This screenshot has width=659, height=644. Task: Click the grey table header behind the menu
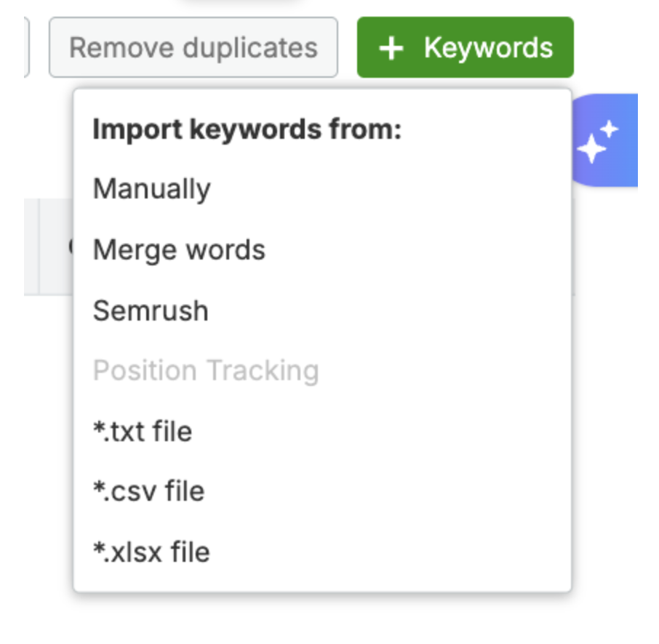(x=48, y=247)
